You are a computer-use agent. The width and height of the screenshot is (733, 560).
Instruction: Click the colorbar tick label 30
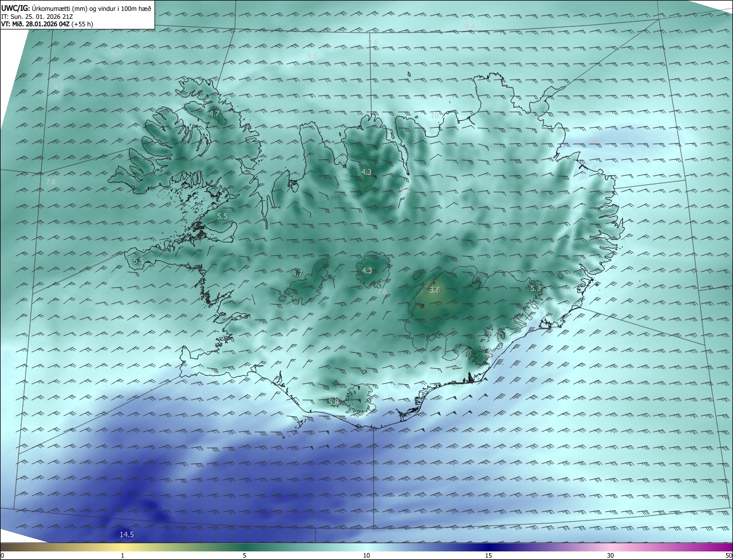tap(610, 555)
